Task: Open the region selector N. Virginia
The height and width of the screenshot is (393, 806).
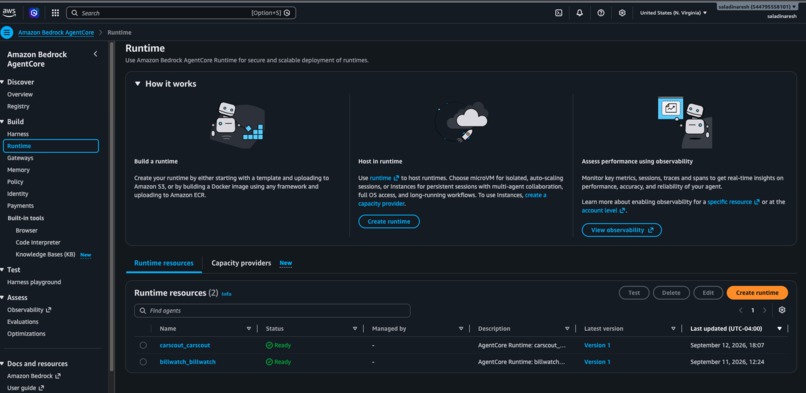Action: coord(673,13)
